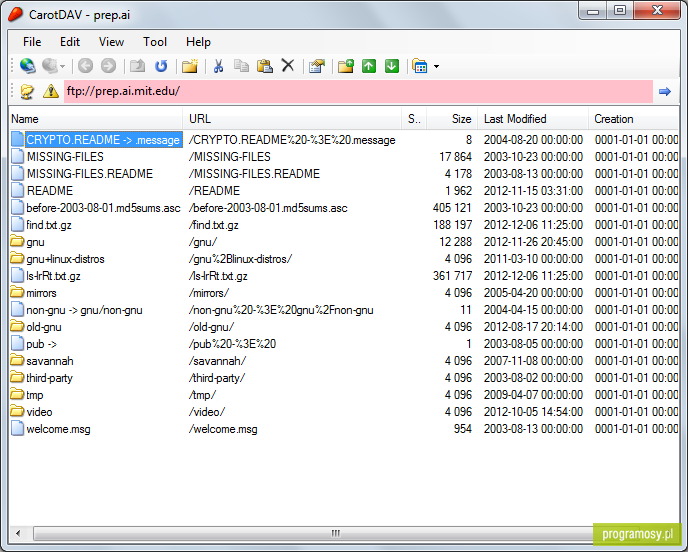This screenshot has width=688, height=552.
Task: Select the tmp folder
Action: click(35, 395)
